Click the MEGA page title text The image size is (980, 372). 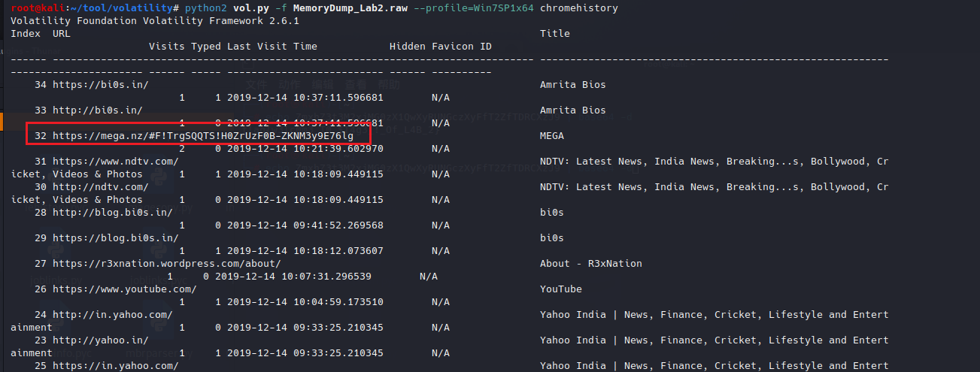(x=551, y=136)
